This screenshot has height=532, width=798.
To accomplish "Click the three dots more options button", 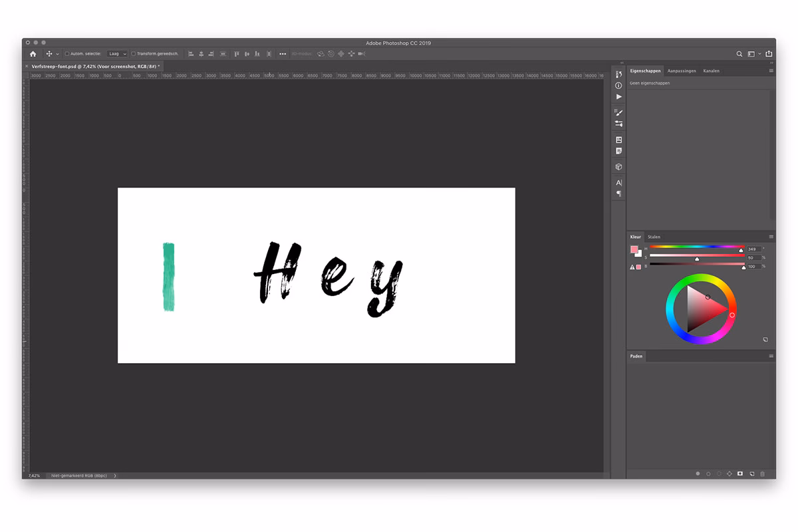I will click(283, 54).
